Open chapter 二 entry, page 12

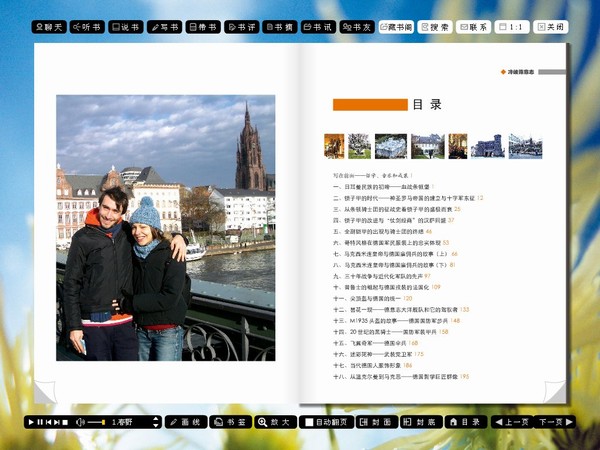coord(408,198)
